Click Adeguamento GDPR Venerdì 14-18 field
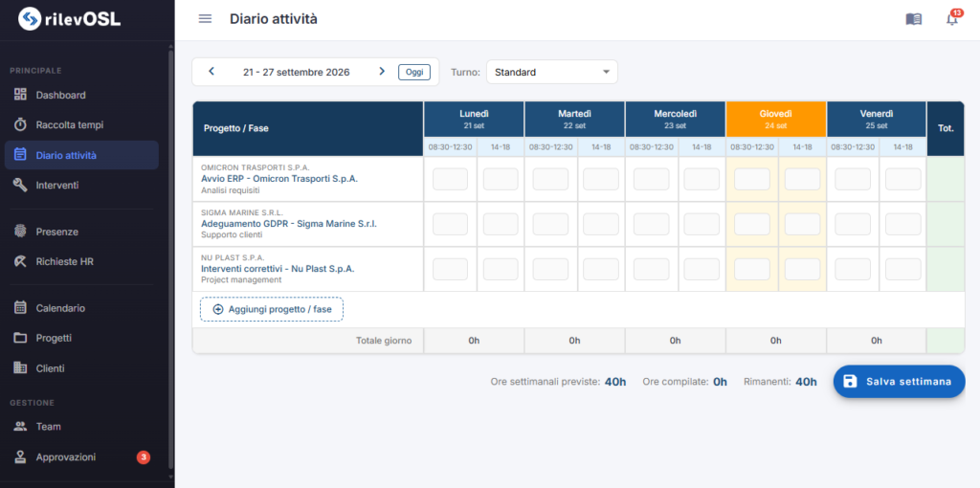Screen dimensions: 980x488 coord(903,224)
